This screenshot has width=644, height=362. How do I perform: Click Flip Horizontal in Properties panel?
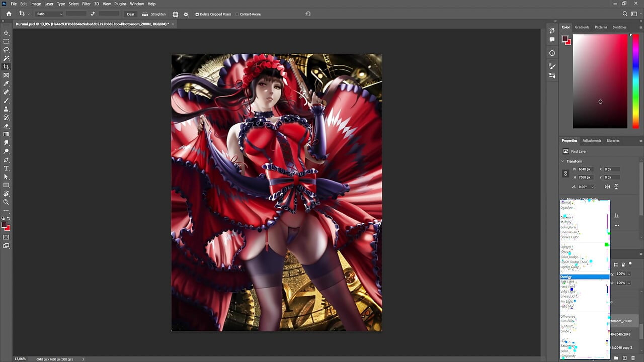[x=607, y=187]
